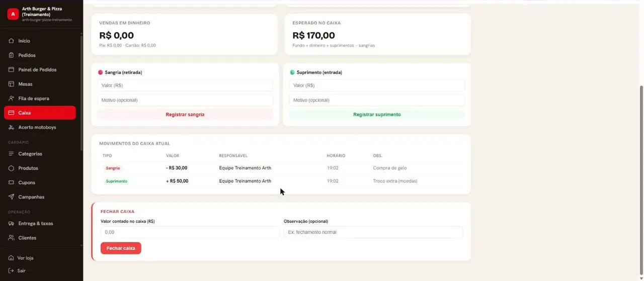Click the R$ 170,00 expected cash value
This screenshot has width=644, height=281.
pyautogui.click(x=313, y=36)
